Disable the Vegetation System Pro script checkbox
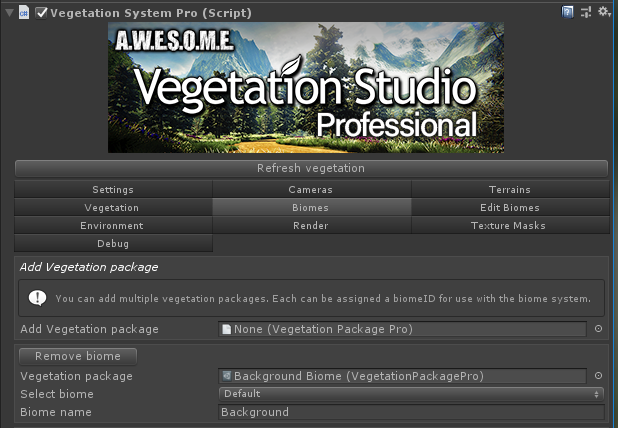This screenshot has width=618, height=428. 41,13
